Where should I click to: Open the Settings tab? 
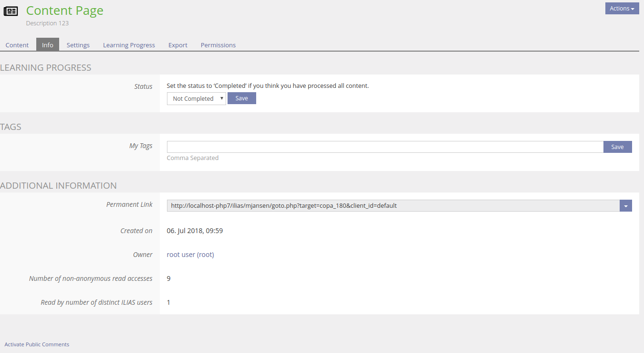(78, 45)
